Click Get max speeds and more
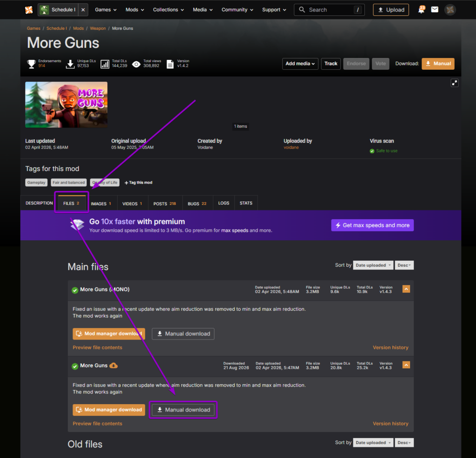 (x=372, y=225)
